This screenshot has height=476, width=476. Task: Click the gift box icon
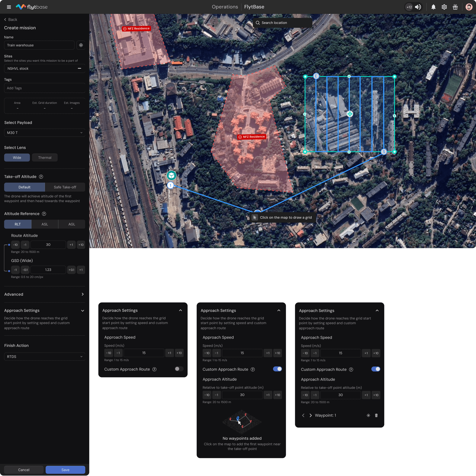(x=455, y=7)
